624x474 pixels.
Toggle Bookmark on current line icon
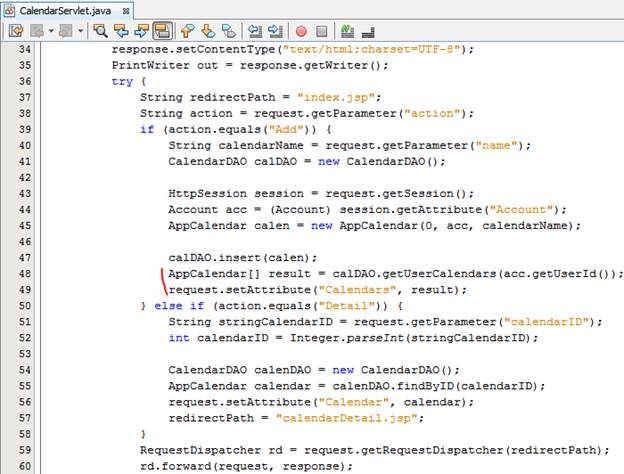[x=229, y=31]
